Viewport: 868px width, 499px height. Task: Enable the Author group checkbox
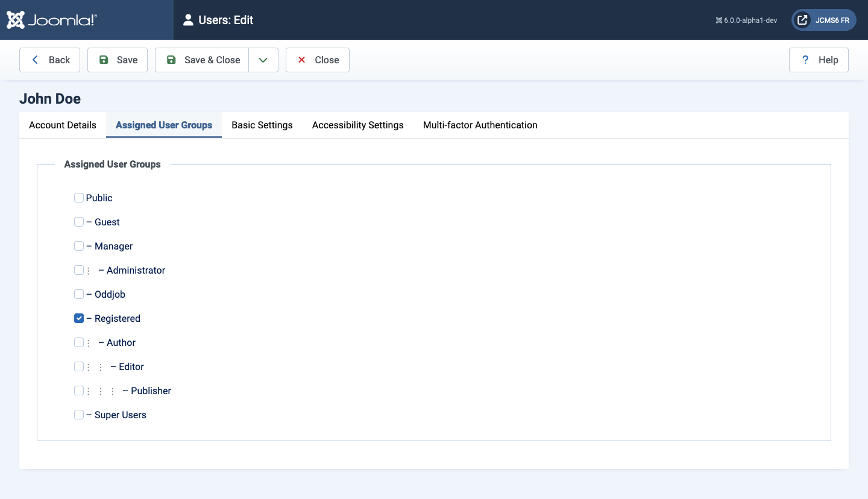[x=79, y=342]
